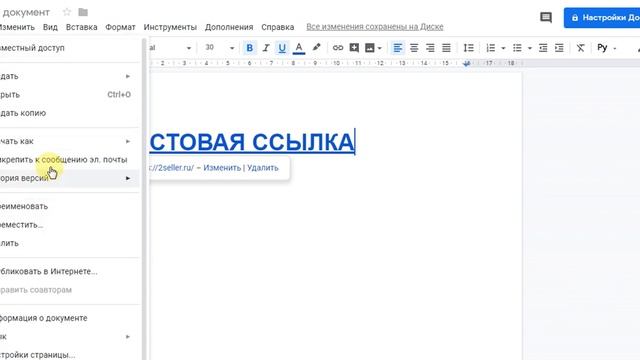Screen dimensions: 640x360
Task: Select publish to the Internet entry
Action: click(70, 271)
